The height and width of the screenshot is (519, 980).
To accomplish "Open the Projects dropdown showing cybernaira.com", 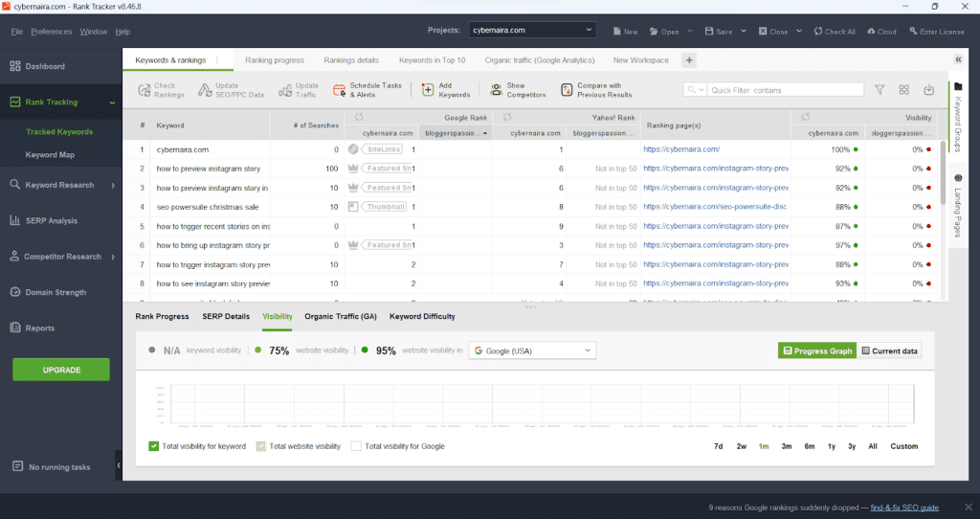I will click(x=532, y=31).
